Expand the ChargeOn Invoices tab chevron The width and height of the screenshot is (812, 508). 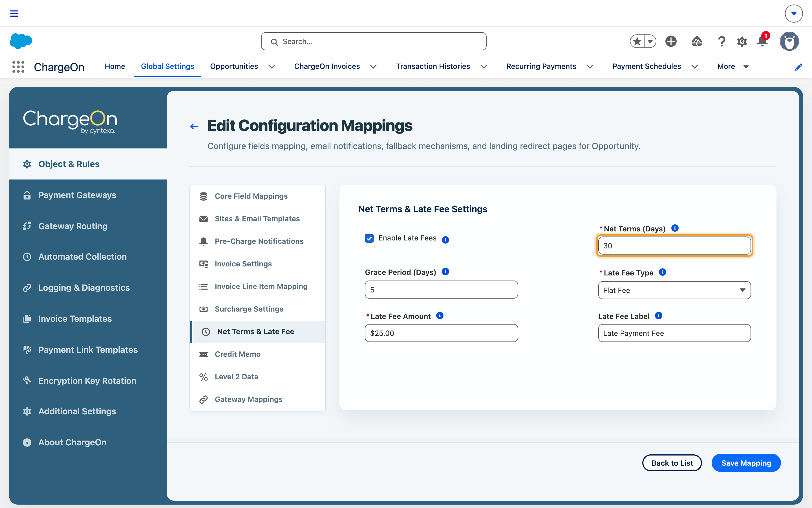click(373, 67)
